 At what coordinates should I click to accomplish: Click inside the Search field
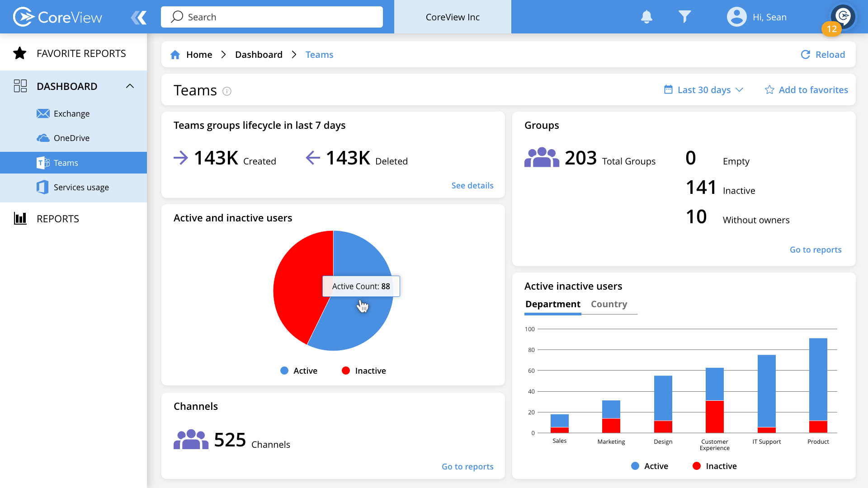click(x=271, y=17)
